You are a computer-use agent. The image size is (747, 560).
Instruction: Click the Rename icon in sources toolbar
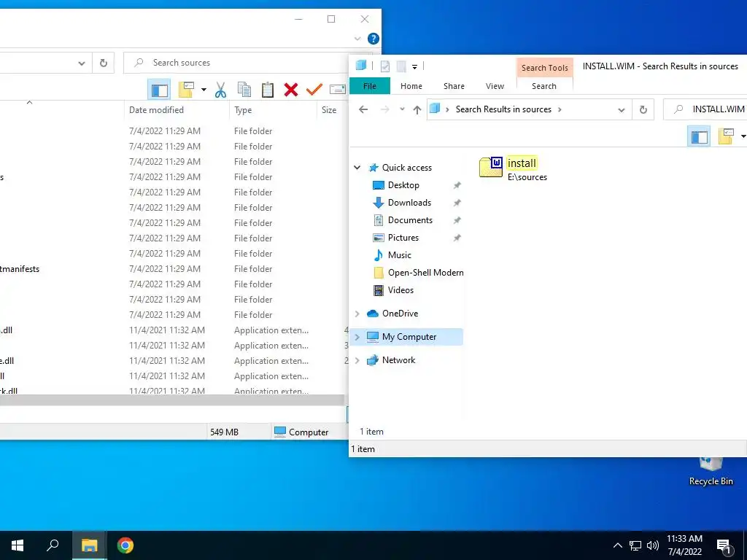tap(338, 90)
